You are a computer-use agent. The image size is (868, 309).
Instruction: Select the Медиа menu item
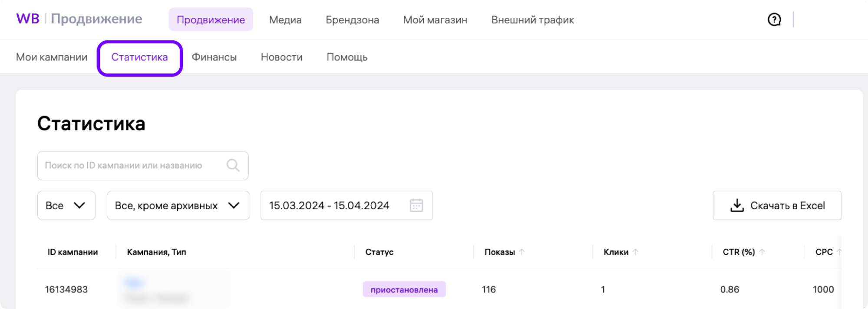[x=285, y=20]
